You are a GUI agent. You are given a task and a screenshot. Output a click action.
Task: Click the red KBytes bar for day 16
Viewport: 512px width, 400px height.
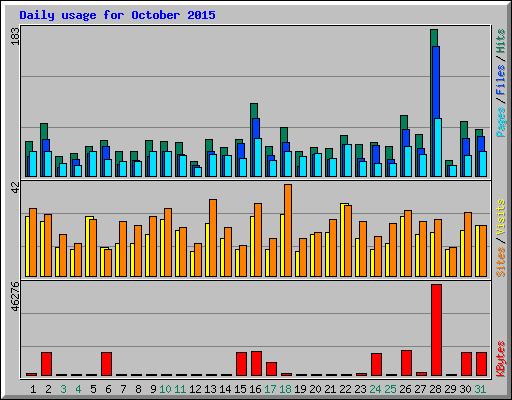tap(256, 363)
